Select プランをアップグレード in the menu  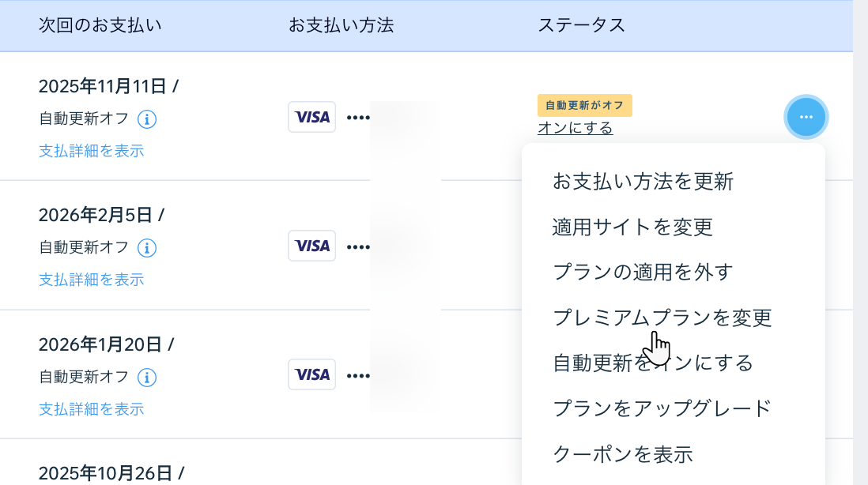pyautogui.click(x=663, y=408)
